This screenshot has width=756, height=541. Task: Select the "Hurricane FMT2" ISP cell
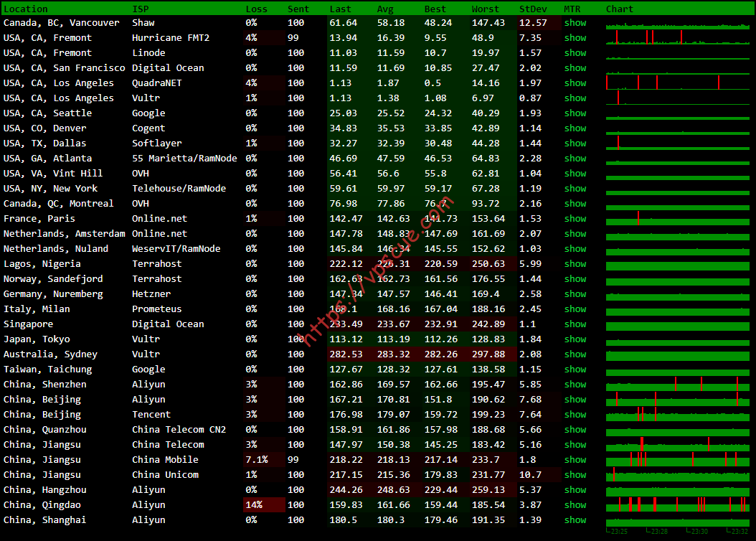point(171,37)
